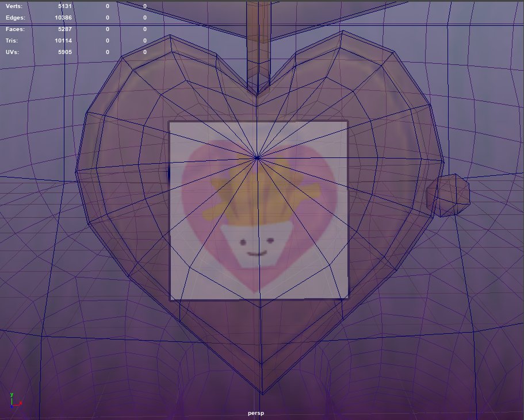Click the "UVs:" heads-up display label
524x420 pixels.
click(x=12, y=52)
